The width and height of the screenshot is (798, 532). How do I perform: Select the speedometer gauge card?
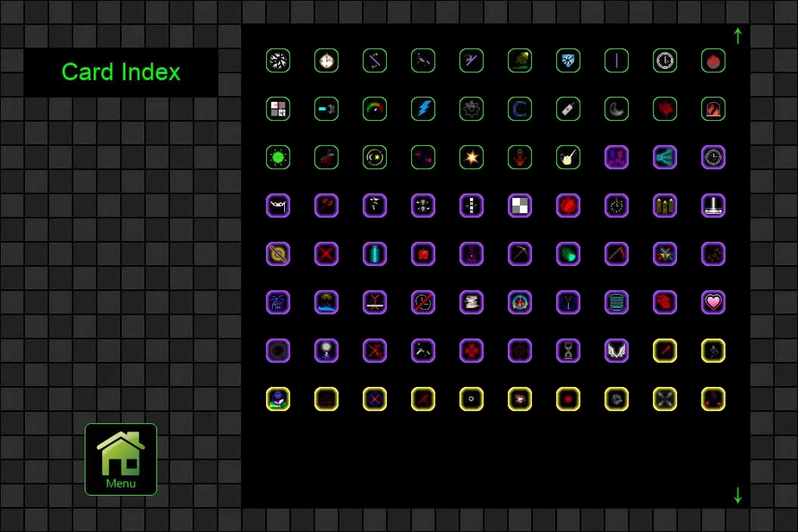[375, 109]
